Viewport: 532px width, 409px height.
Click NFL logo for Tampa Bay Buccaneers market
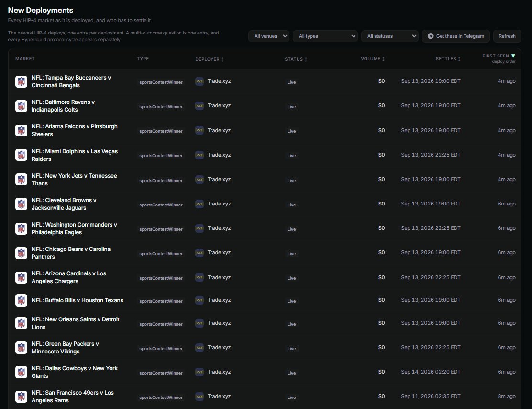tap(21, 81)
